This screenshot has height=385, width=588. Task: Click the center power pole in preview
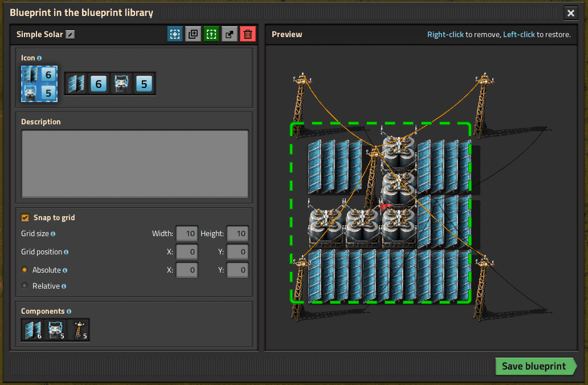click(373, 179)
